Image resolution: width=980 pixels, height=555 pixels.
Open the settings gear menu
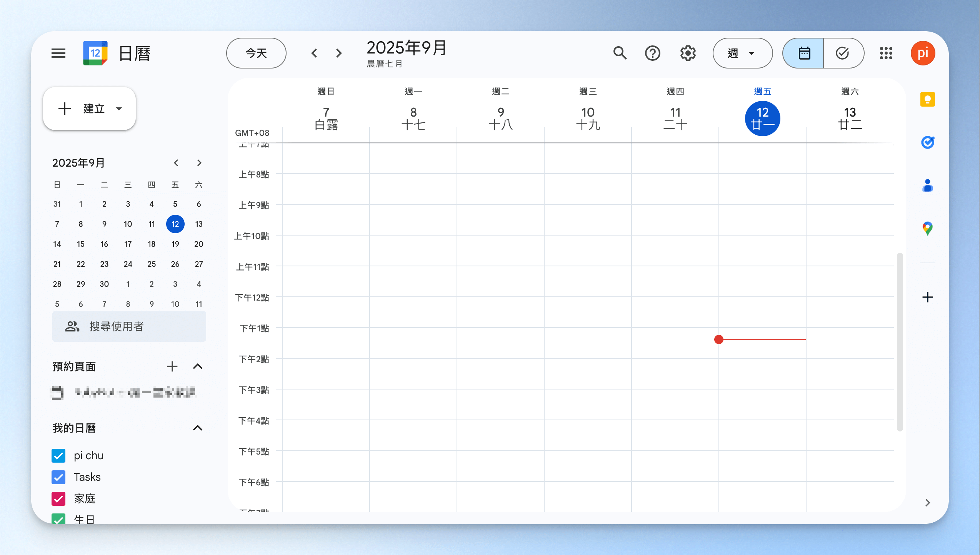(x=688, y=53)
